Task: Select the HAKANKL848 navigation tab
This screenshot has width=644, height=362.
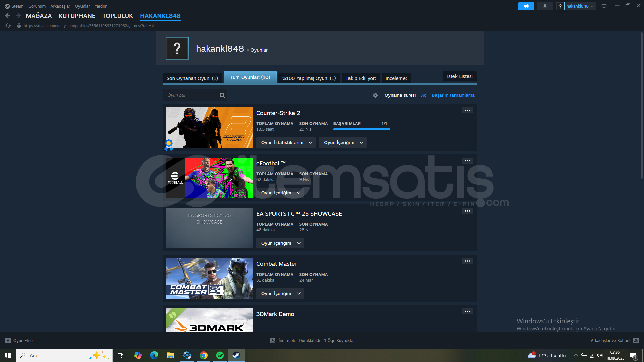Action: tap(160, 16)
